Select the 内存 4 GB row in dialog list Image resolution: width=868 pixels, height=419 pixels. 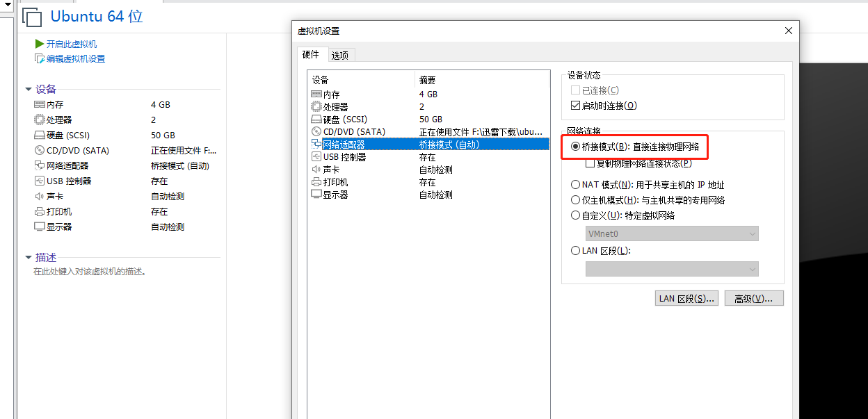(x=429, y=94)
